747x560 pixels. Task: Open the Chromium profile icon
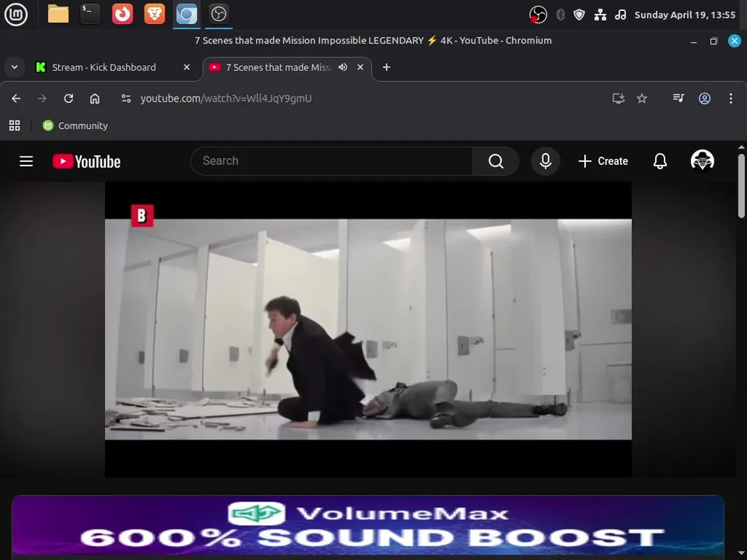tap(705, 99)
